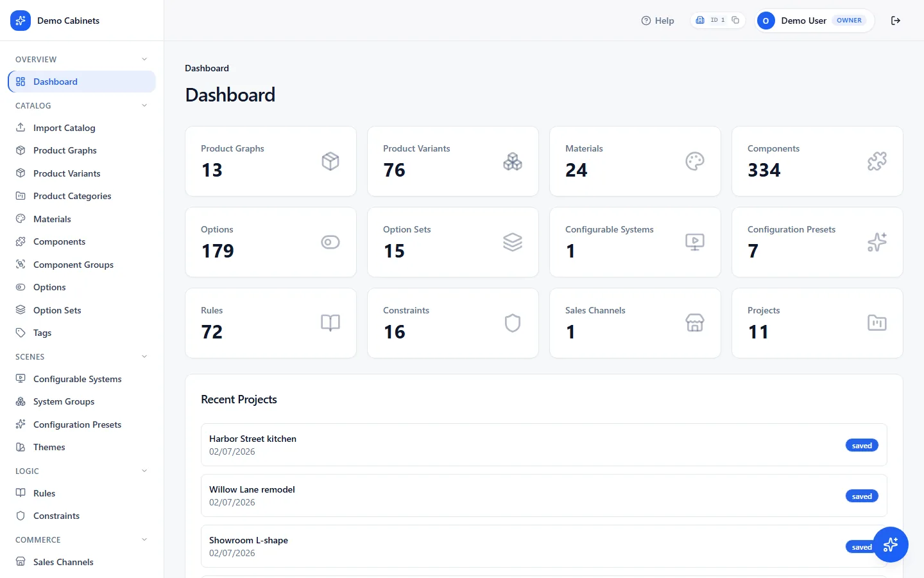Click the Materials card palette icon

pos(695,161)
